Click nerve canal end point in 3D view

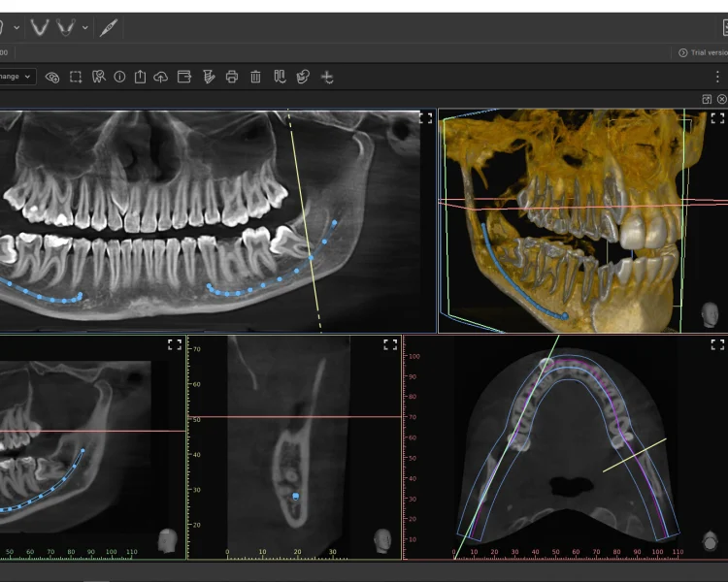[x=565, y=316]
